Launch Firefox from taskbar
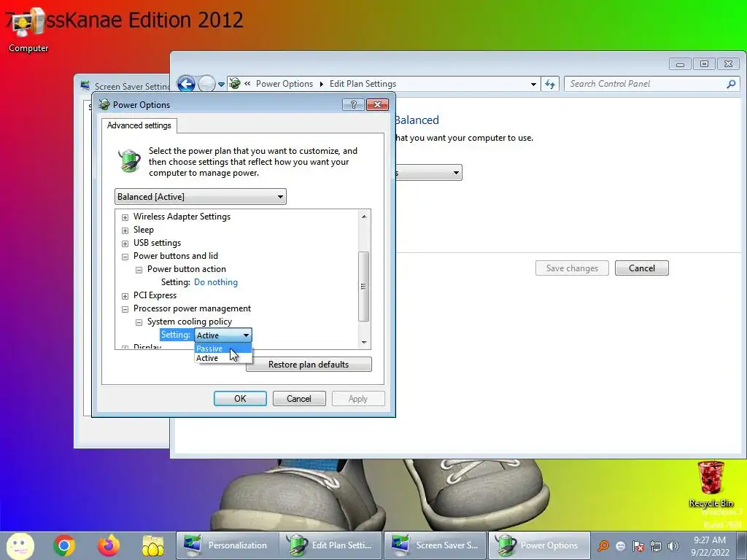This screenshot has width=747, height=560. pyautogui.click(x=109, y=545)
